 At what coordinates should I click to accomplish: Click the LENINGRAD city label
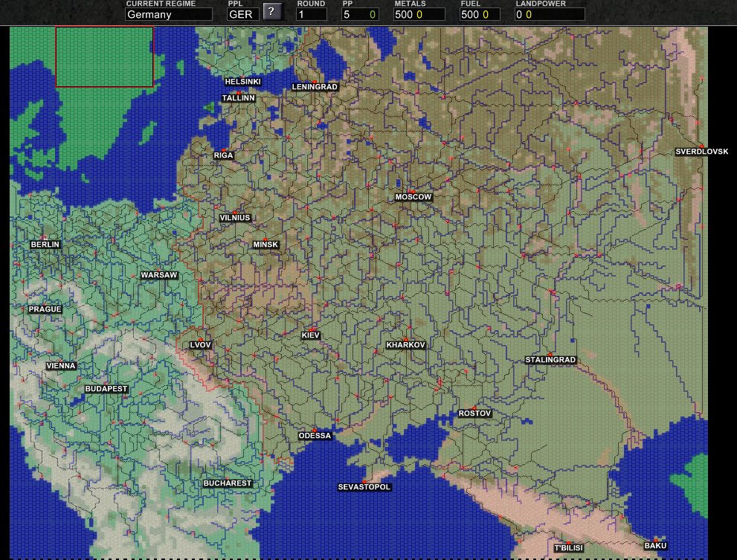(x=315, y=87)
